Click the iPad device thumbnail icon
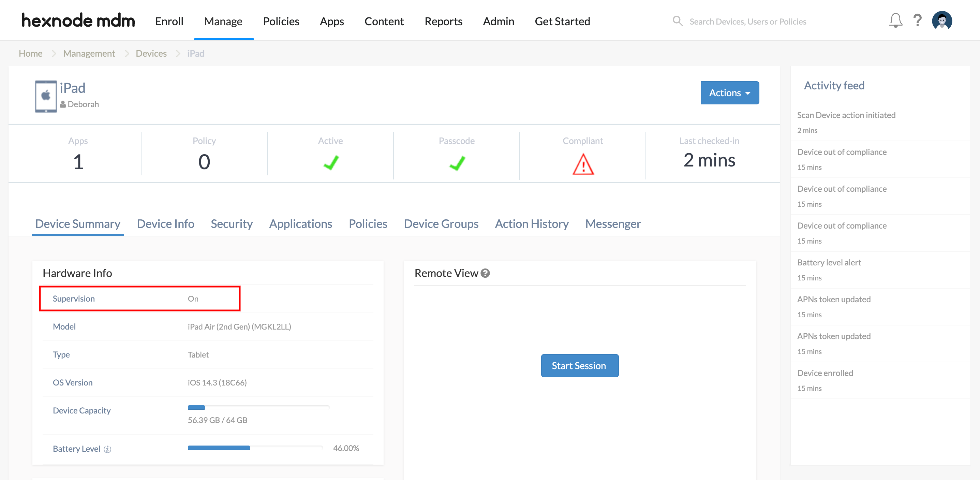Image resolution: width=980 pixels, height=480 pixels. click(46, 96)
